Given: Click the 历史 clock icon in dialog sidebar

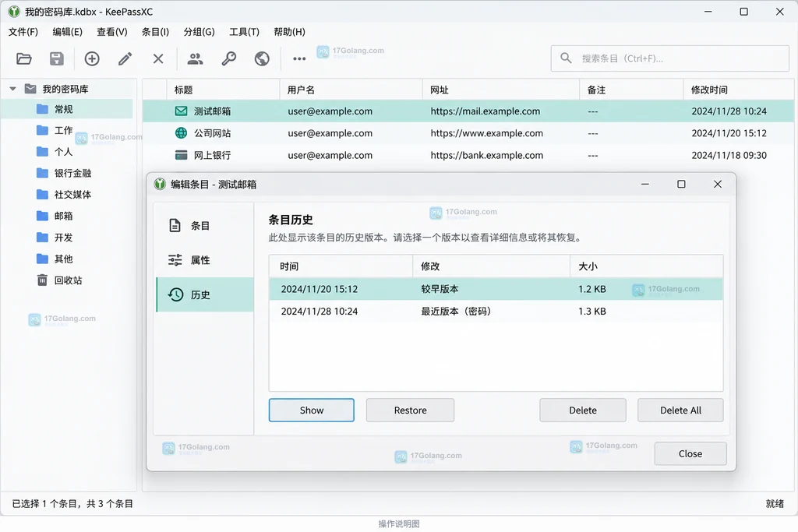Looking at the screenshot, I should 175,294.
